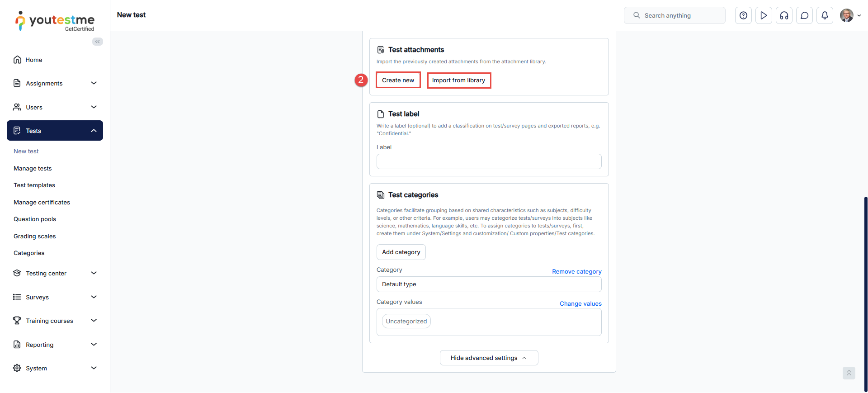Open Manage tests in sidebar
The image size is (868, 393).
click(x=33, y=168)
